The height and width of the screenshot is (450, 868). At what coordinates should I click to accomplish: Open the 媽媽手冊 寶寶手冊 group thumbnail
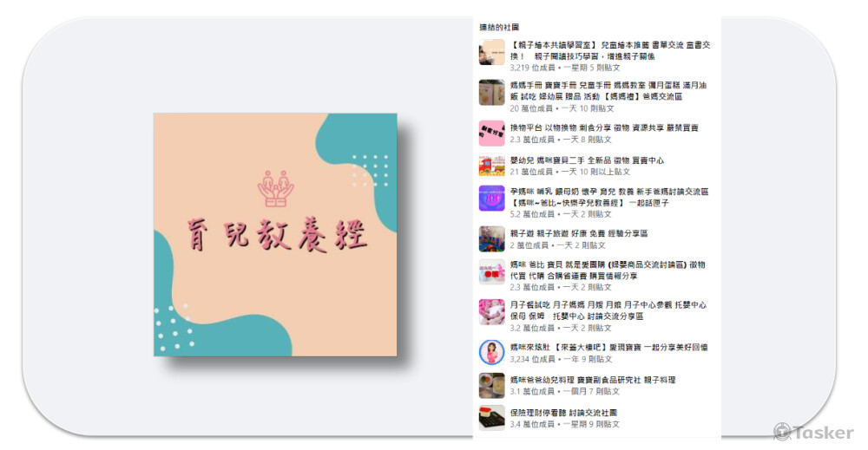pos(491,92)
